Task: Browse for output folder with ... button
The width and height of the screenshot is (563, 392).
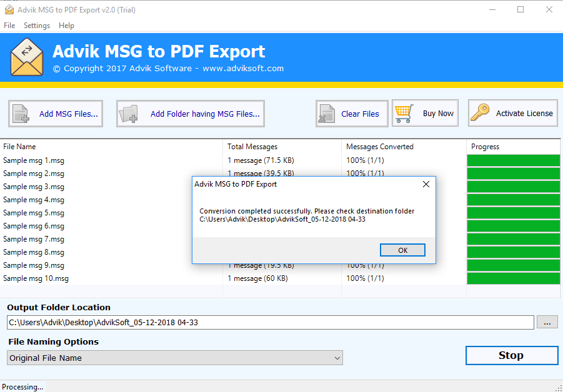Action: click(x=547, y=323)
